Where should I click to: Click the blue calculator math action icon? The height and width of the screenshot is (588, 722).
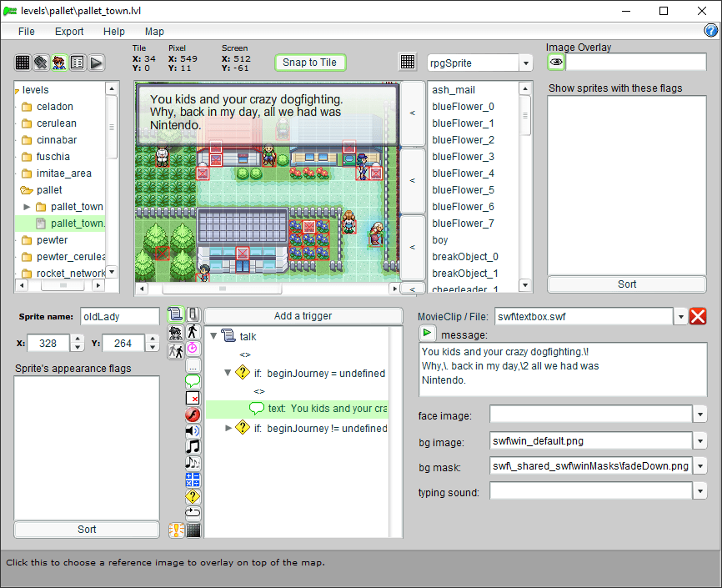click(193, 480)
